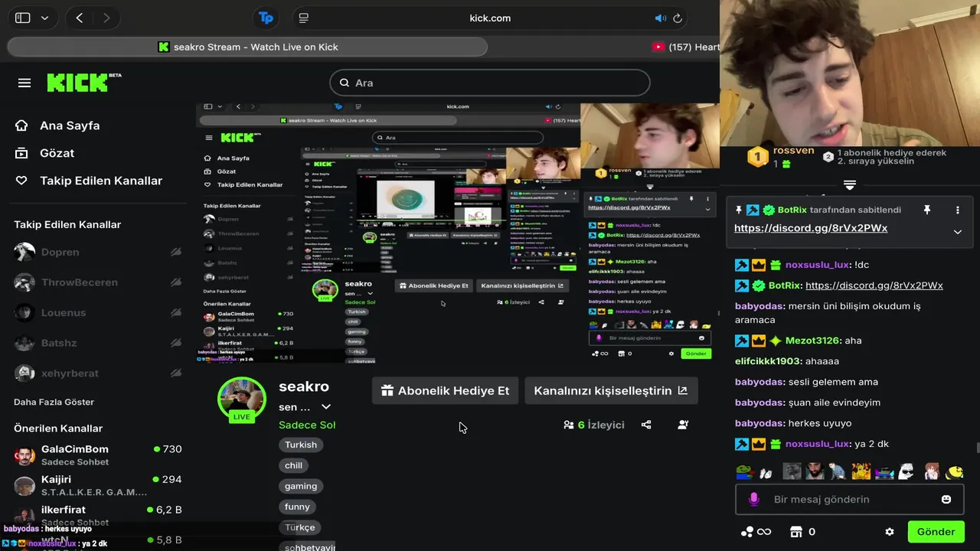Go forward in Safari
Image resolution: width=980 pixels, height=551 pixels.
coord(106,18)
